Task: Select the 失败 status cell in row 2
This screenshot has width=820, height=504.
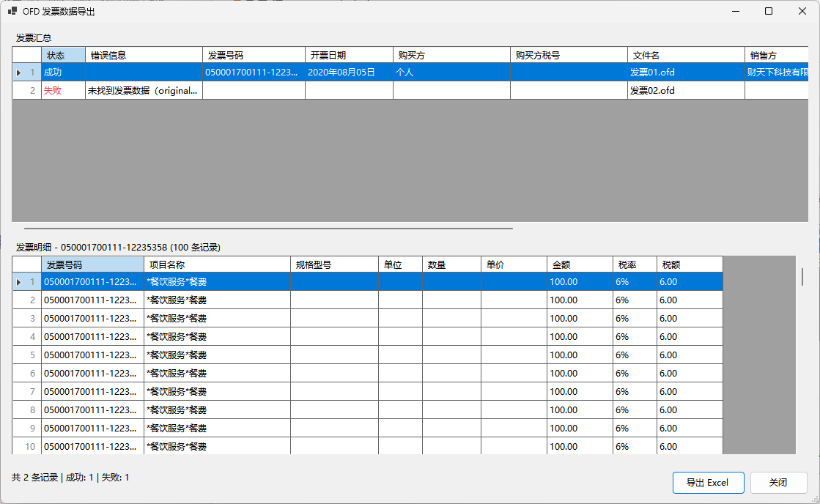Action: [x=63, y=90]
